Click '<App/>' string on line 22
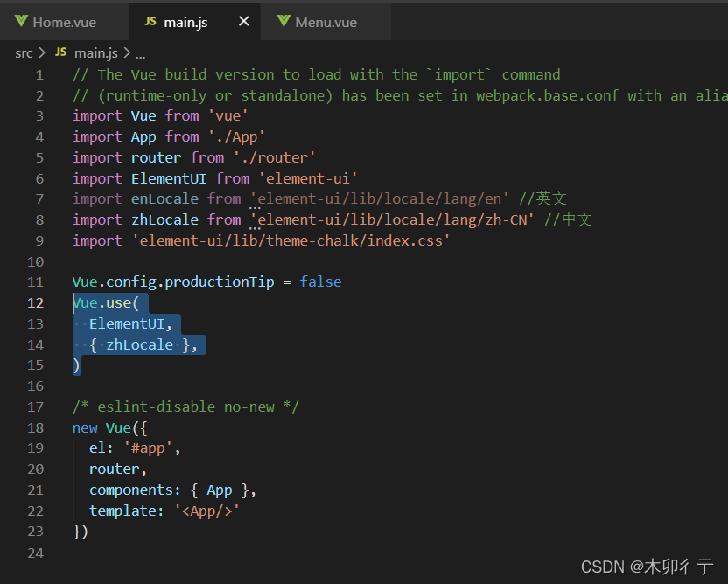728x584 pixels. point(207,511)
